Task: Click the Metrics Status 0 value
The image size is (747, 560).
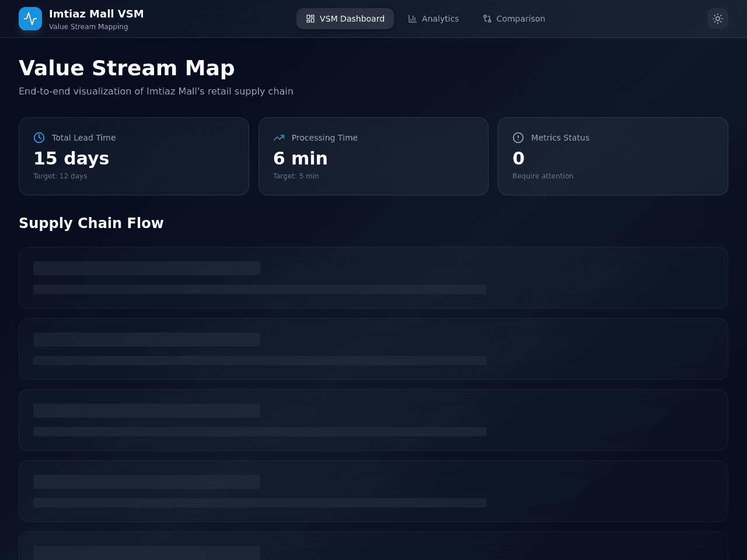Action: coord(519,158)
